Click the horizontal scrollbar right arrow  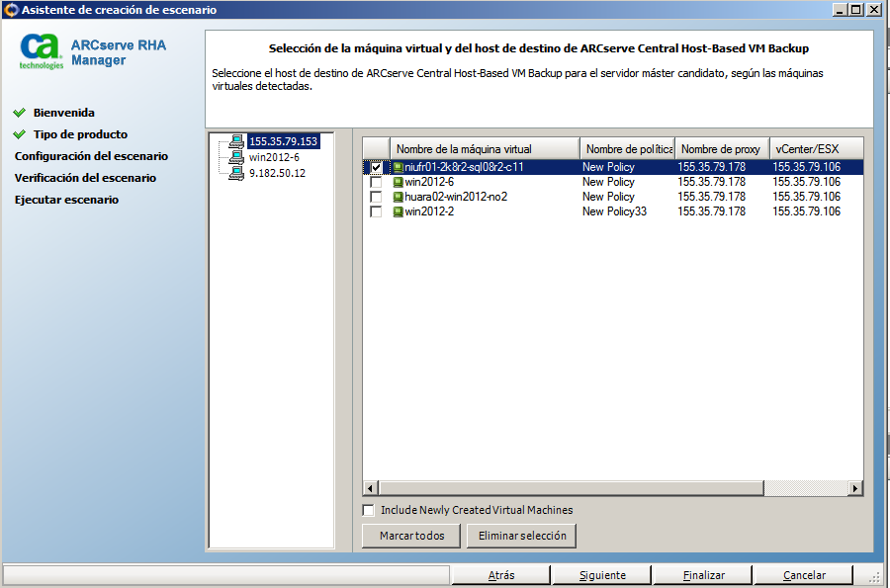pos(855,488)
